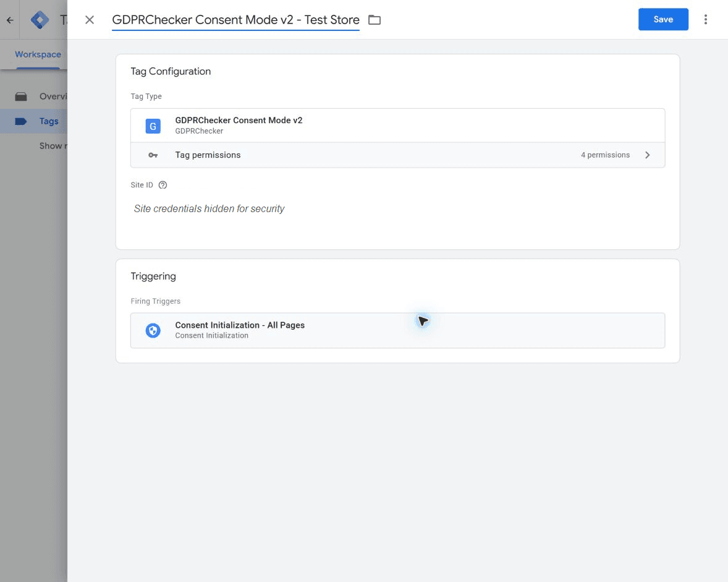Click the Firing Triggers label
This screenshot has height=582, width=728.
coord(156,301)
